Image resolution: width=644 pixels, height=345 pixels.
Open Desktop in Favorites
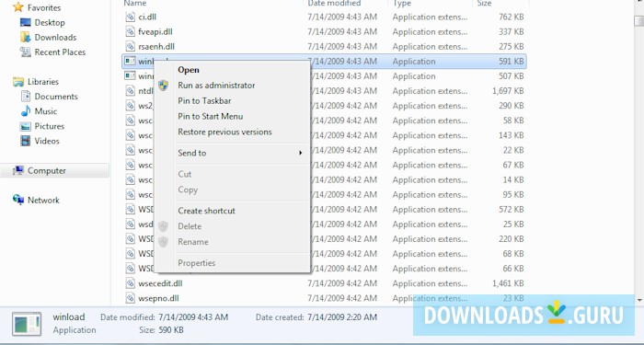point(50,23)
